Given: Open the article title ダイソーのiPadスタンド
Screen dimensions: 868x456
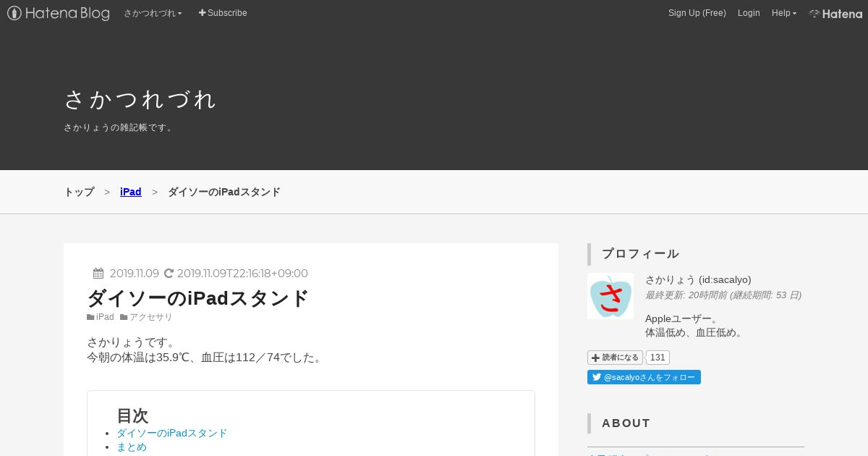Looking at the screenshot, I should tap(198, 298).
